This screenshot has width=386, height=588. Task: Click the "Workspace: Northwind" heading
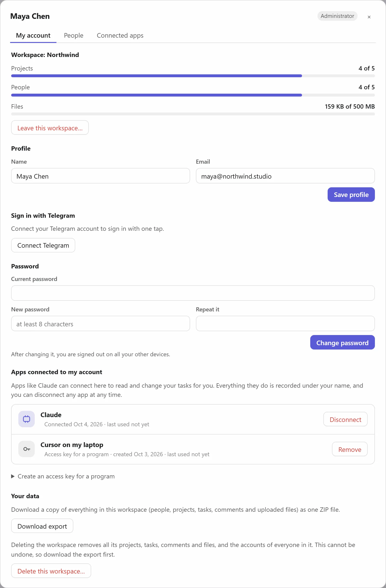(x=45, y=55)
